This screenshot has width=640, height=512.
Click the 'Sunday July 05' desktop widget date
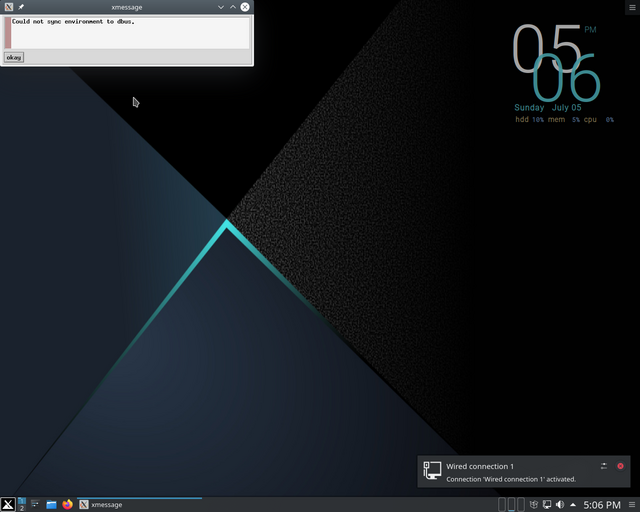pos(548,108)
